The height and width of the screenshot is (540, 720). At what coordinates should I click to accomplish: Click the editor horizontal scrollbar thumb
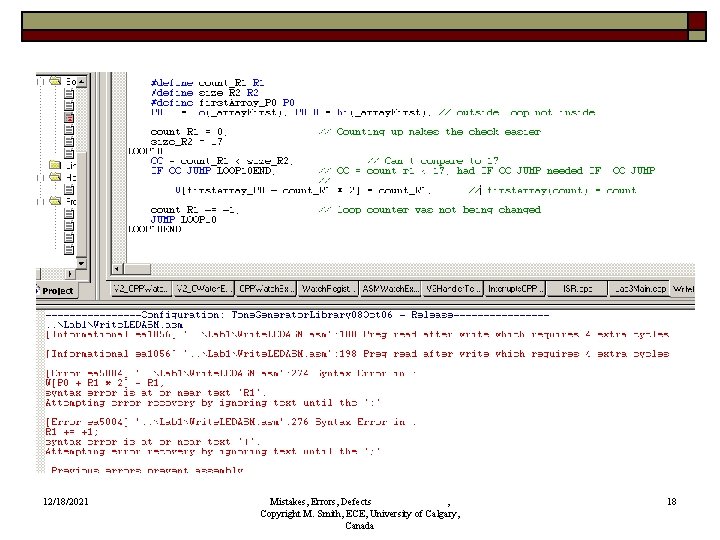click(x=137, y=269)
